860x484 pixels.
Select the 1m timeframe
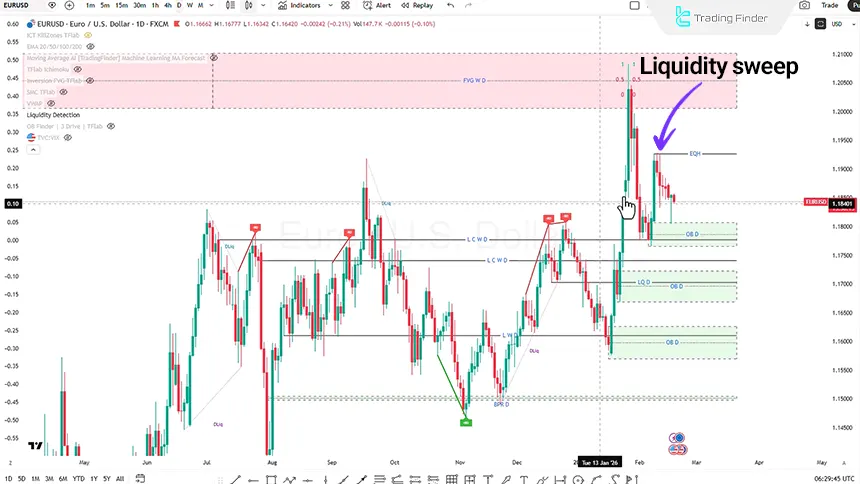90,5
